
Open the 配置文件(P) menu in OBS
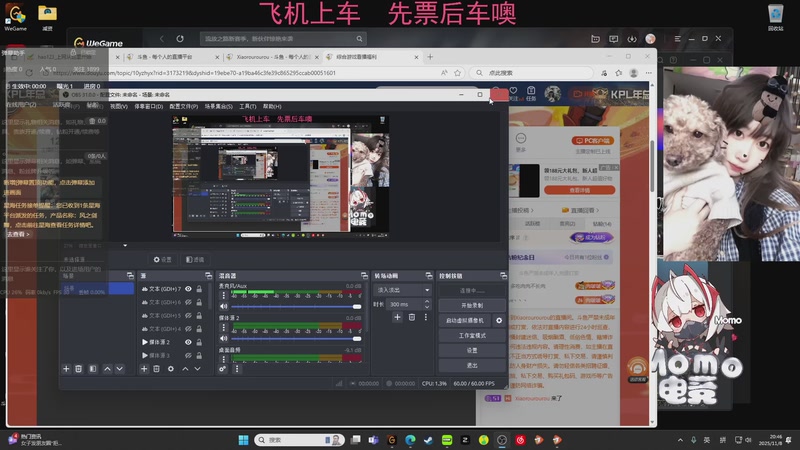(184, 106)
